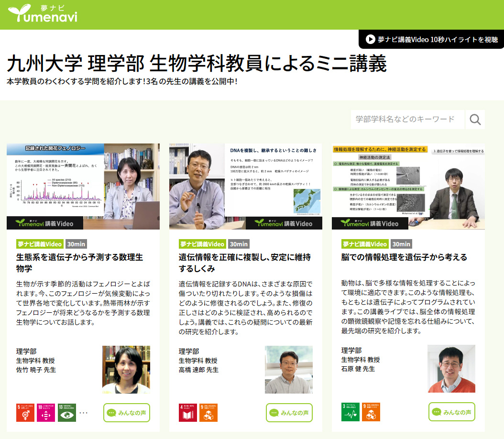
Task: Click SDG 4 quality education icon
Action: click(x=188, y=412)
